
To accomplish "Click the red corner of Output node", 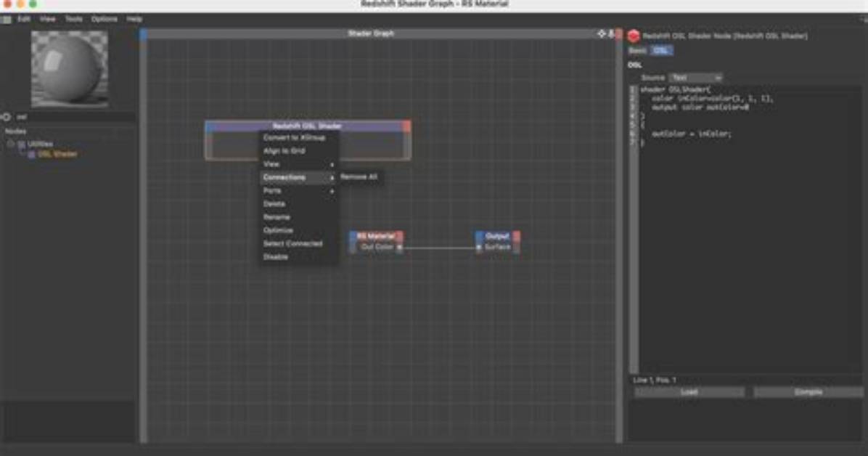I will 517,237.
